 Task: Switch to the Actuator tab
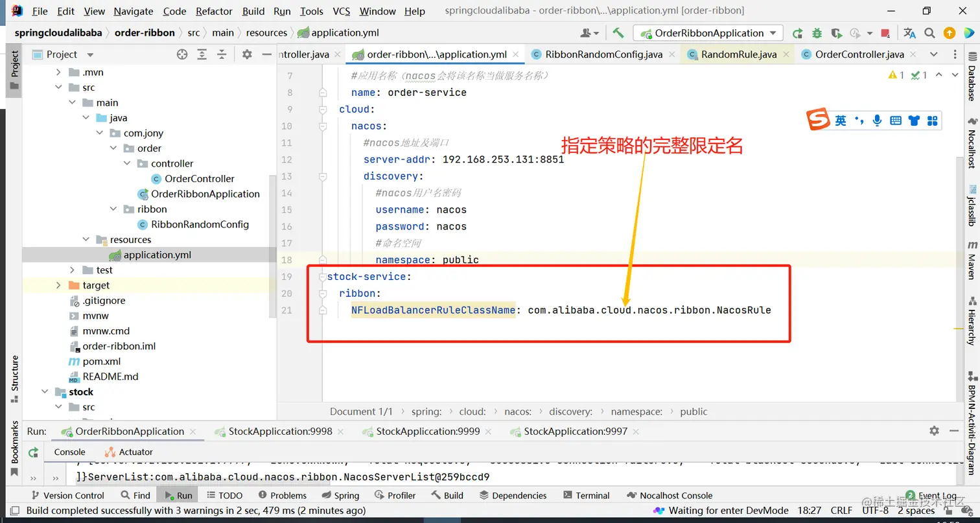coord(128,452)
